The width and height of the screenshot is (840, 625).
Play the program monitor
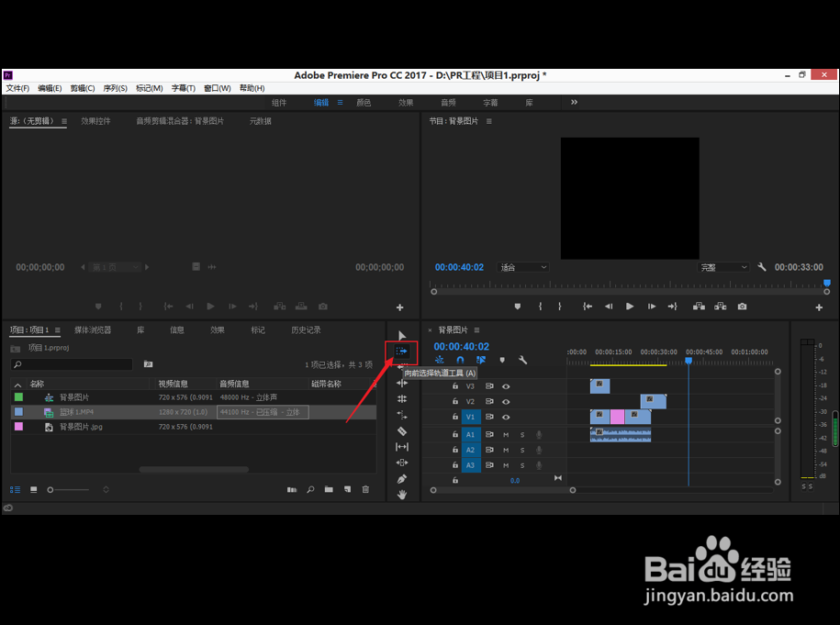coord(630,307)
